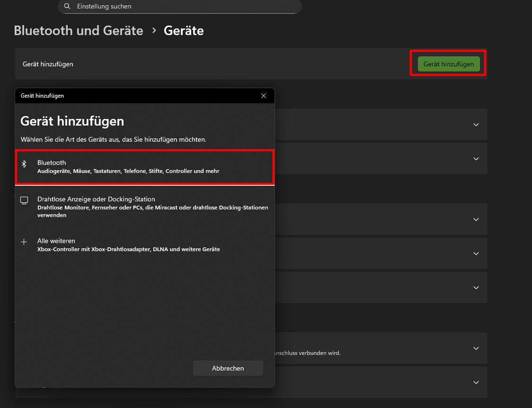Close the Gerät hinzufügen dialog with X
The height and width of the screenshot is (408, 532).
[x=264, y=96]
